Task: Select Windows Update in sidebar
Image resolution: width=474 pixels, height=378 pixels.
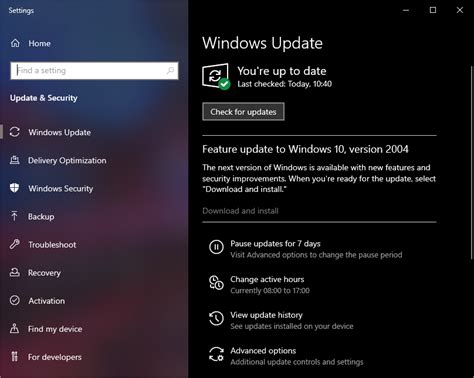Action: pos(60,132)
